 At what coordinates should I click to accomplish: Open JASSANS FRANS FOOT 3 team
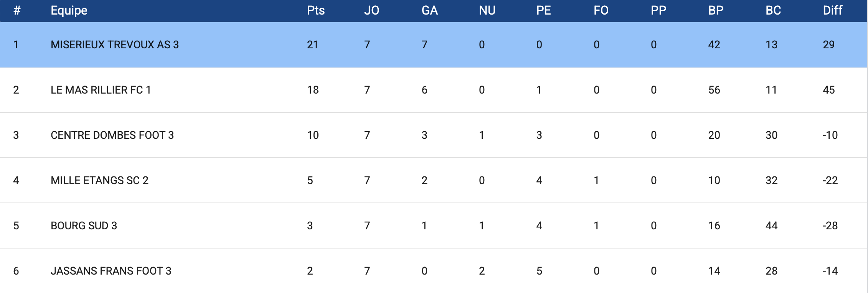click(111, 271)
